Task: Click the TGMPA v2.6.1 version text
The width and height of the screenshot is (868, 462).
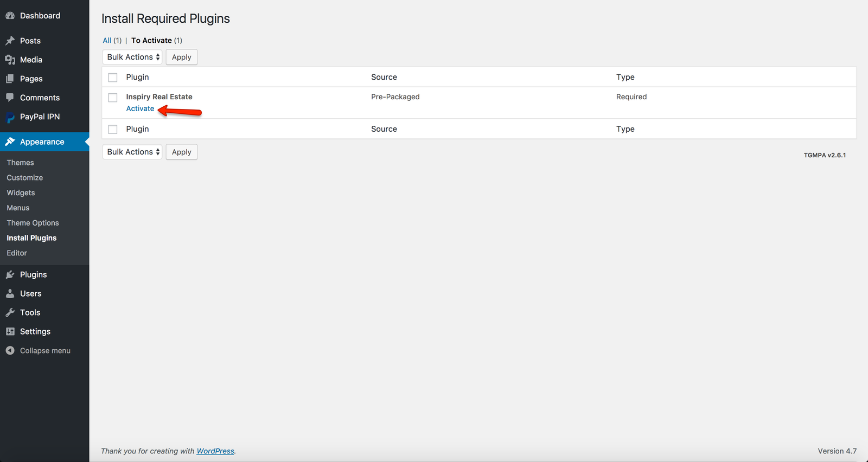Action: point(825,155)
